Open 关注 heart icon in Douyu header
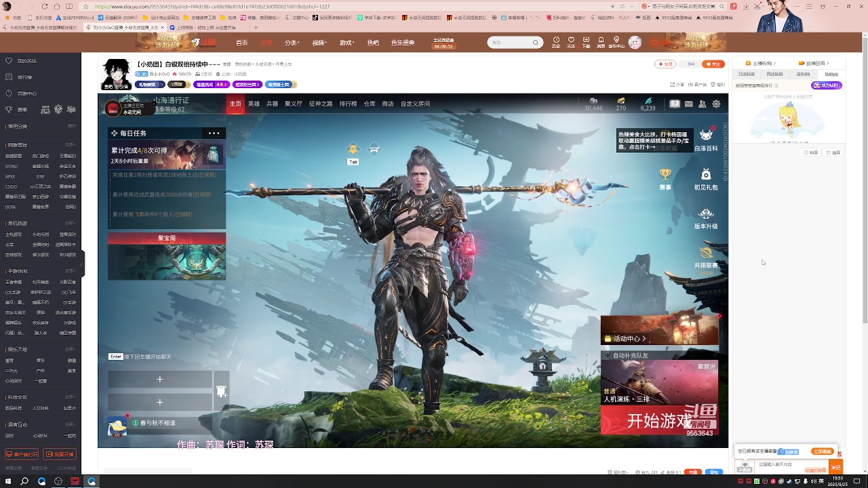This screenshot has height=488, width=868. (571, 42)
